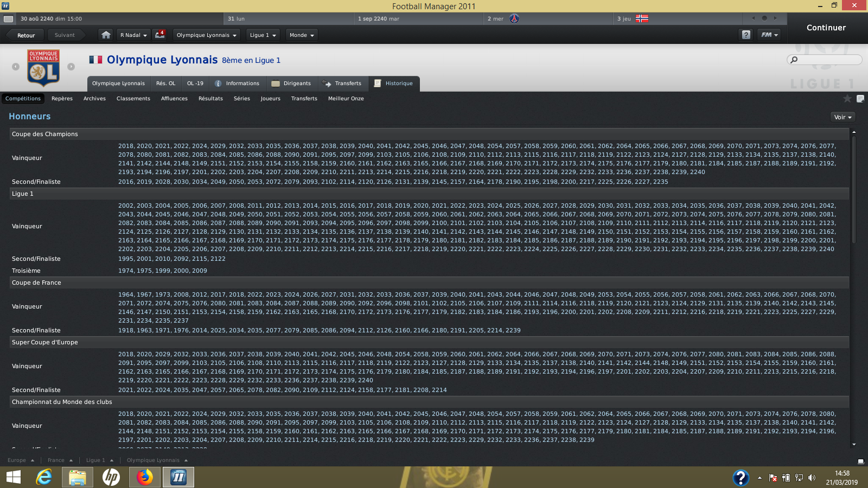Select the Classements sub-tab

133,99
